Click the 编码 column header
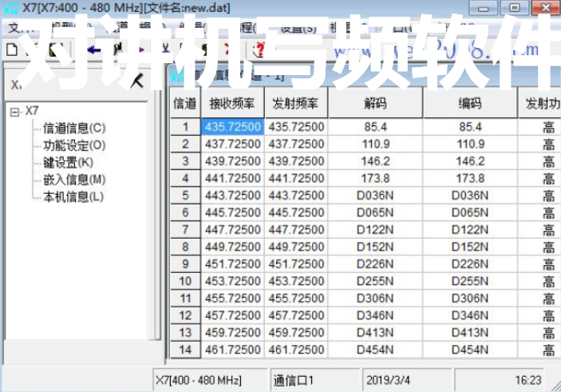This screenshot has width=561, height=392. point(470,104)
